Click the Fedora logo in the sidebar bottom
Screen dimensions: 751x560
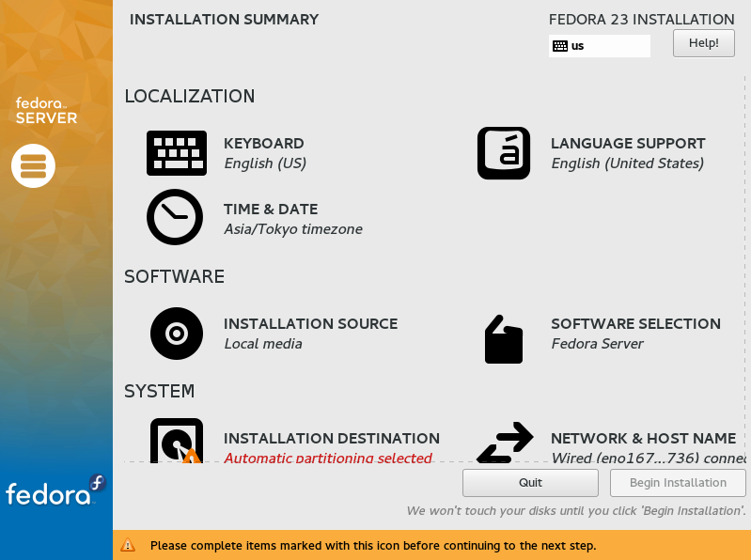coord(55,490)
